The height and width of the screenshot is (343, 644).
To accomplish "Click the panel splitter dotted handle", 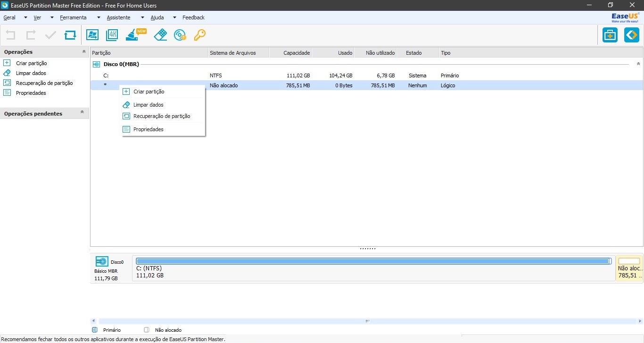I will [367, 248].
